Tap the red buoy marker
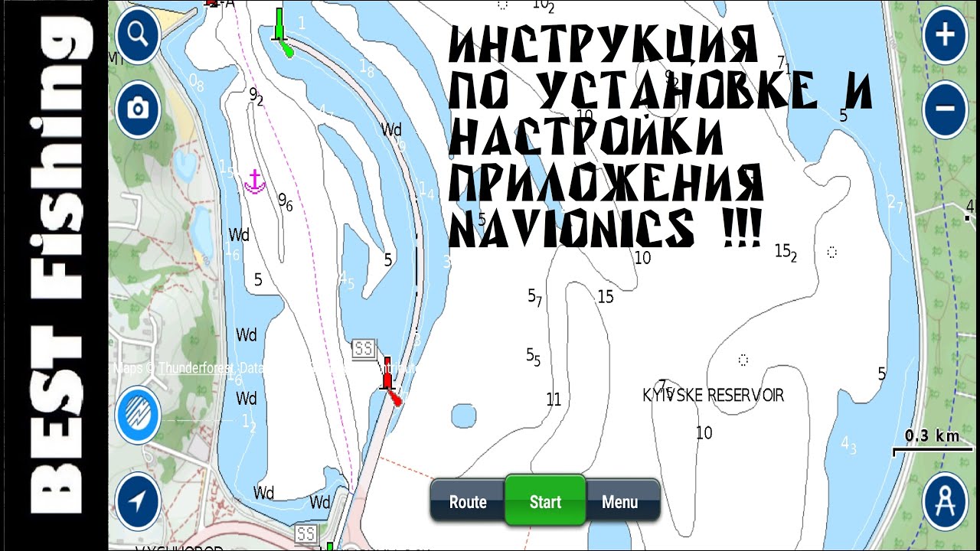 [x=390, y=380]
